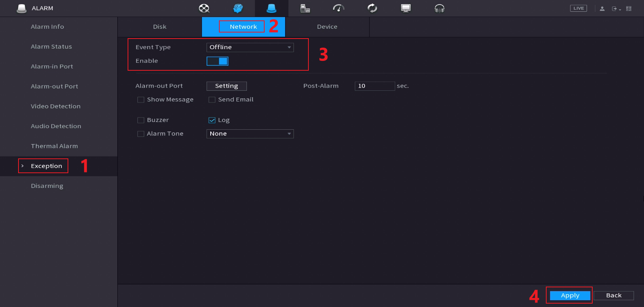The width and height of the screenshot is (644, 307).
Task: Click the Alarm siren icon
Action: coord(271,8)
